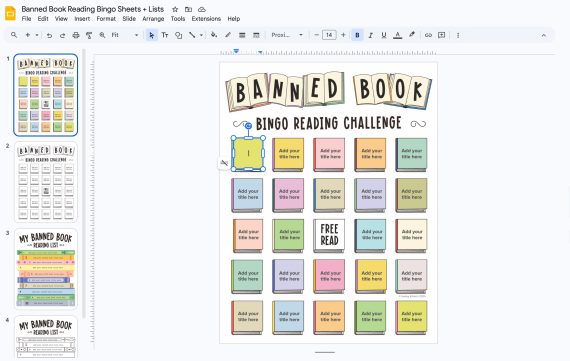Select the text box tool
Viewport: 570px width, 361px height.
(165, 35)
